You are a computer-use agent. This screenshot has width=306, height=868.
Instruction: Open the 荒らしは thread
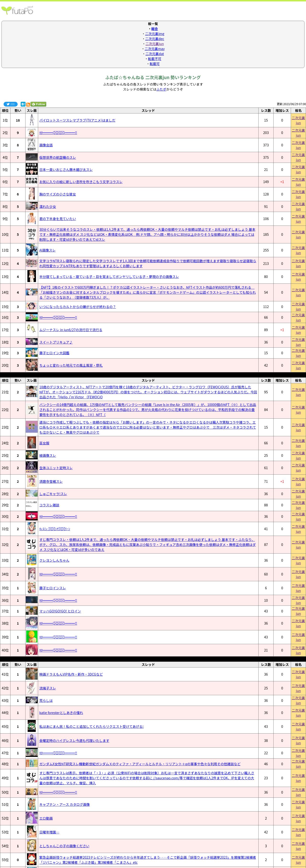[x=46, y=701]
